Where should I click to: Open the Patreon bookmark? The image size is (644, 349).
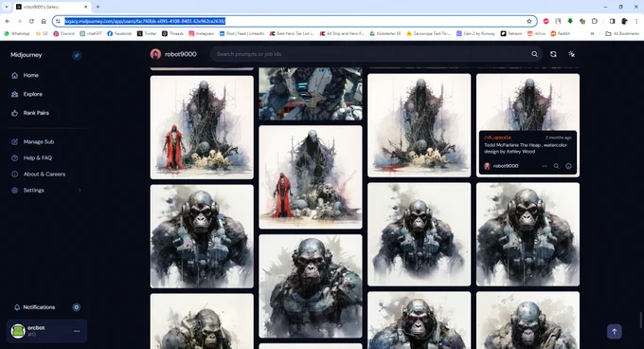(x=511, y=33)
